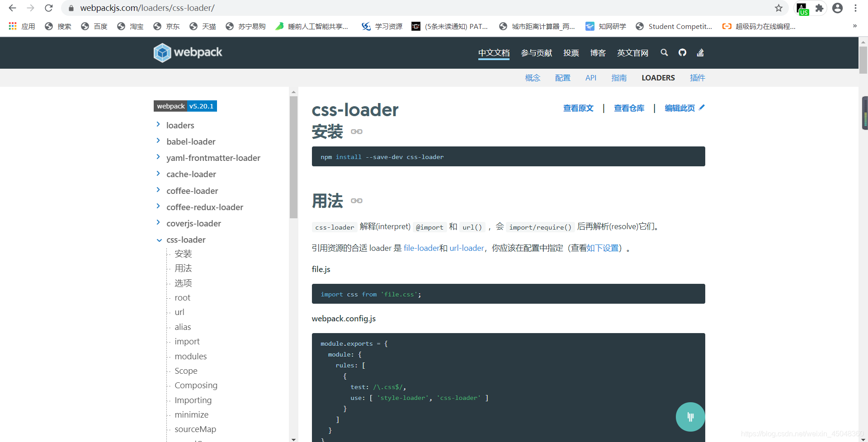Switch to API sub-navigation tab

pos(591,78)
